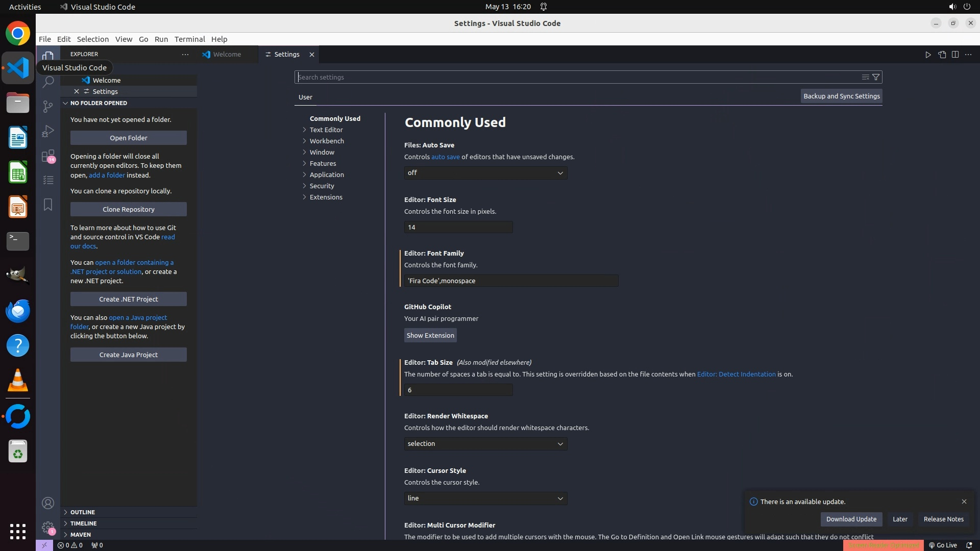Click the Accounts icon in activity bar
Viewport: 980px width, 551px height.
pos(48,504)
